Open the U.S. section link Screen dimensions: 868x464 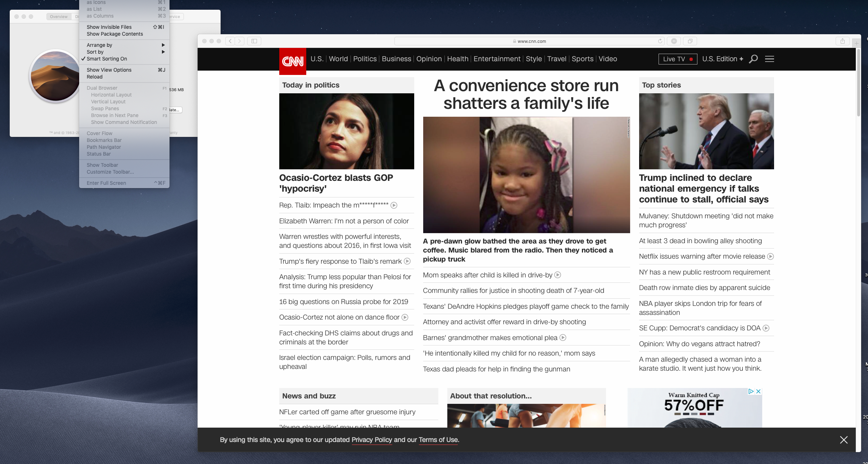point(317,59)
